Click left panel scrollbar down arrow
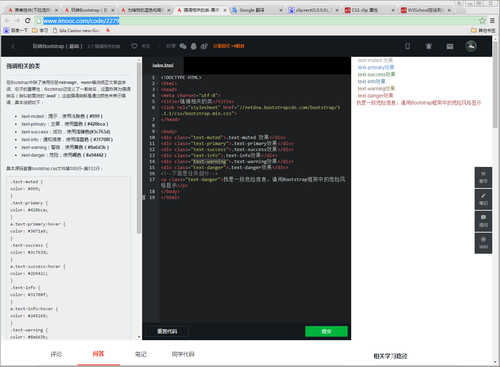This screenshot has width=500, height=367. tap(139, 337)
